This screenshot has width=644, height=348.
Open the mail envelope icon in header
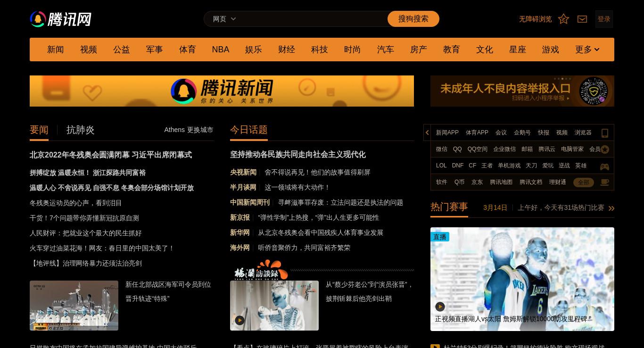(582, 19)
